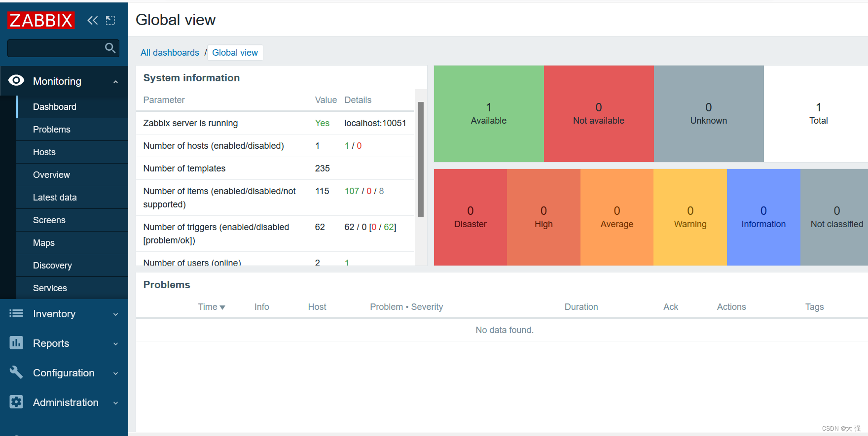Open the Overview menu item
This screenshot has height=436, width=868.
72,175
